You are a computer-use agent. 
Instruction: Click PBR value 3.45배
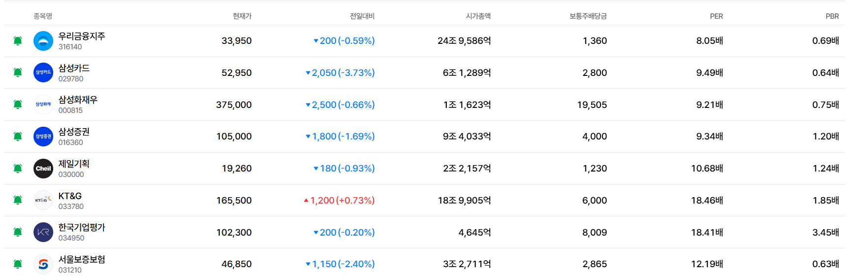point(826,233)
